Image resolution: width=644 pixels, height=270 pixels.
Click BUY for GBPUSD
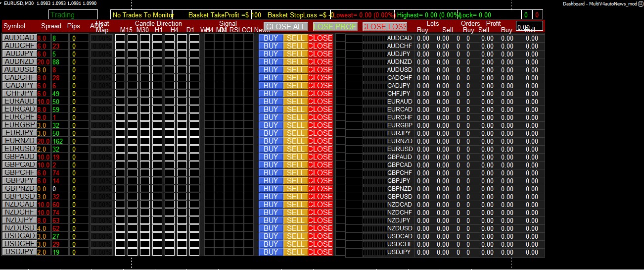pyautogui.click(x=271, y=196)
